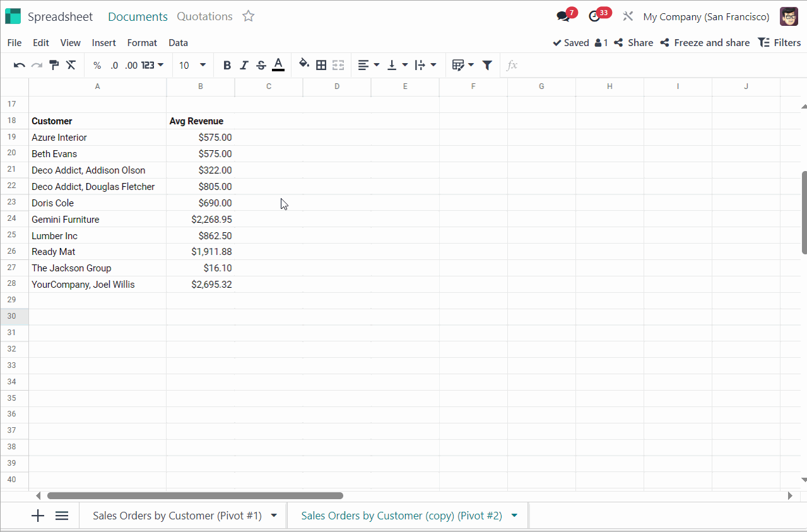Star the Quotations spreadsheet as favorite

249,16
